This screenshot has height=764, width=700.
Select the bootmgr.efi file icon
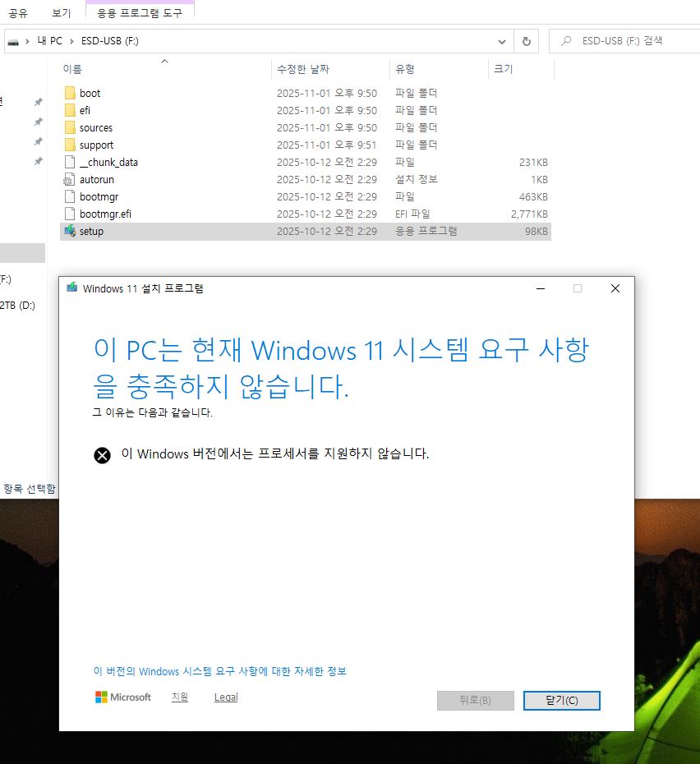pos(70,214)
